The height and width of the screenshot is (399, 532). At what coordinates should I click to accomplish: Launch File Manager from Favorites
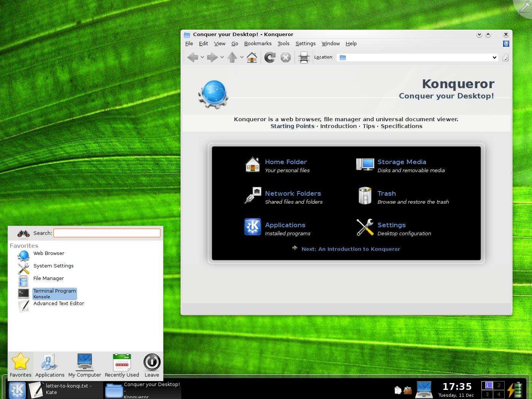click(48, 279)
